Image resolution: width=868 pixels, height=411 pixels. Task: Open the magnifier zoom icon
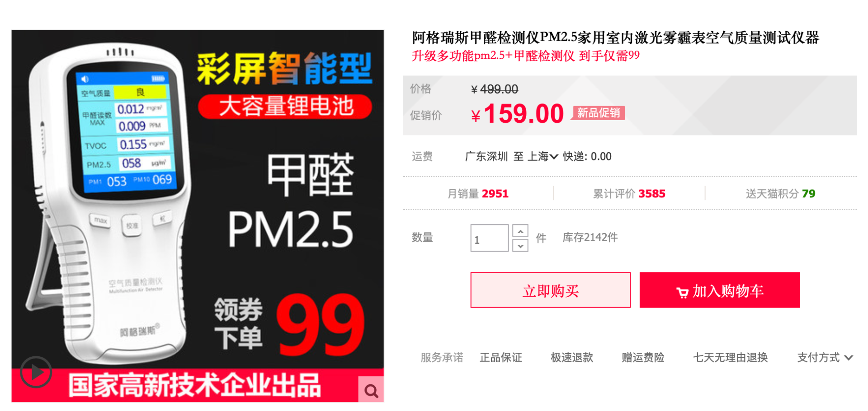pyautogui.click(x=371, y=390)
